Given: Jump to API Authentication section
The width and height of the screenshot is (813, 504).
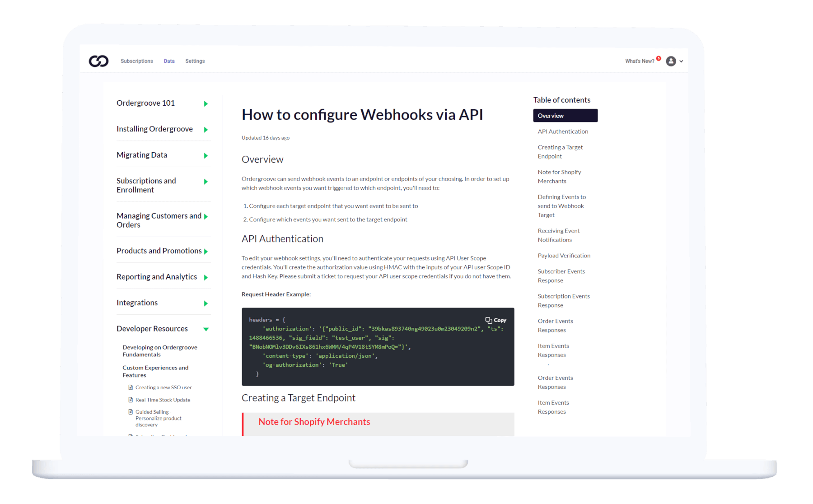Looking at the screenshot, I should pos(563,131).
